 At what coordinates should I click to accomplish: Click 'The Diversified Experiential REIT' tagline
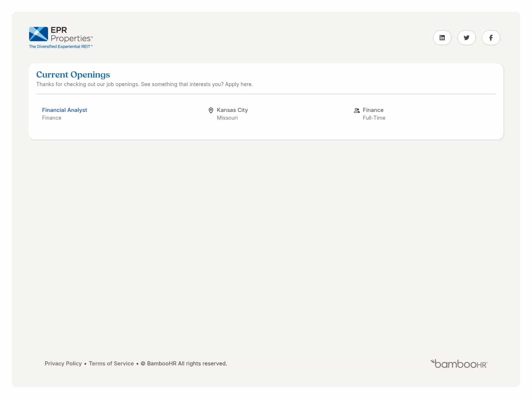61,47
